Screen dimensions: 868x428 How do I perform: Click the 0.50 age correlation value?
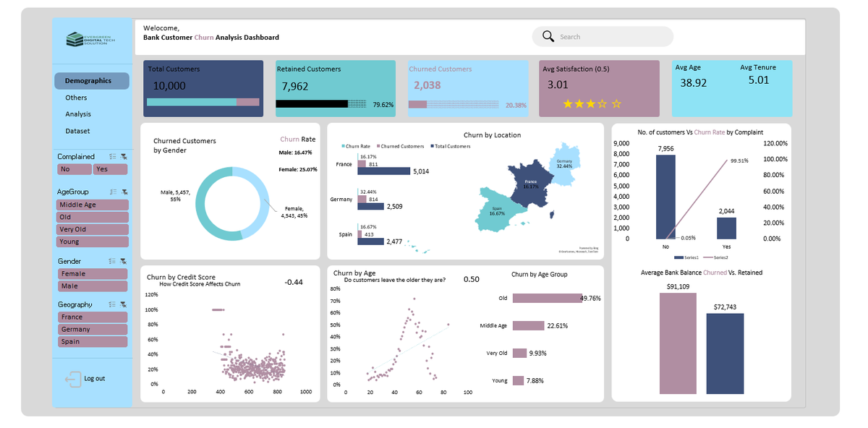pos(471,279)
